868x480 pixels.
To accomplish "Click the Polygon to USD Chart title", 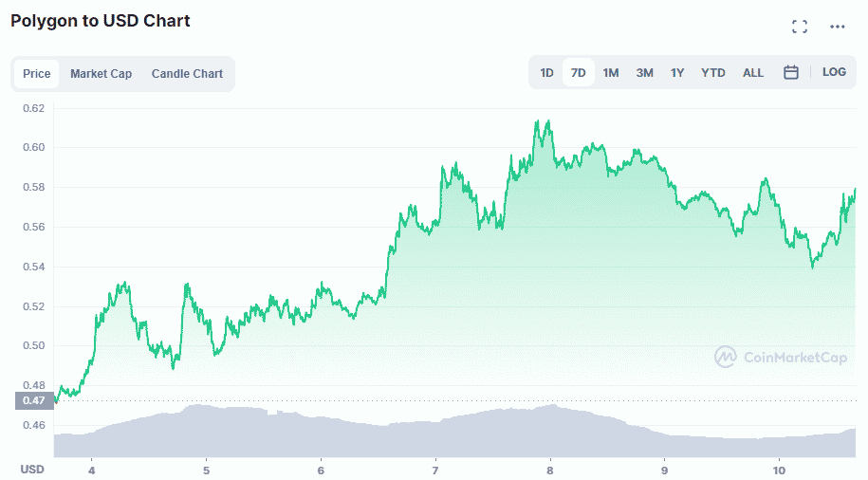I will [x=101, y=21].
